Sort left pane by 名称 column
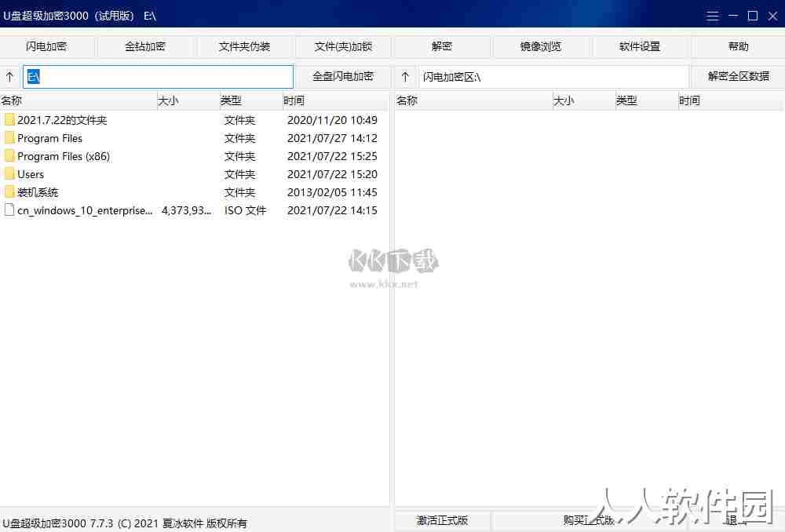 tap(78, 100)
